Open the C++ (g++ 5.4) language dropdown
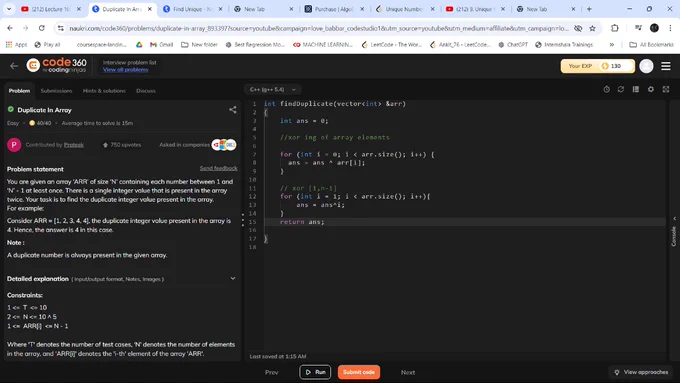The height and width of the screenshot is (383, 680). point(272,89)
